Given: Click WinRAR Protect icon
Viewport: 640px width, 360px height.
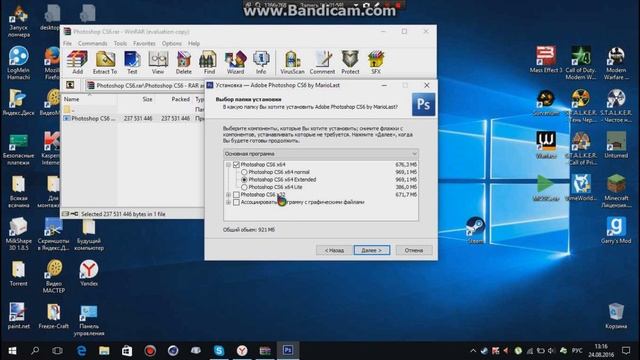Looking at the screenshot, I should pyautogui.click(x=350, y=62).
